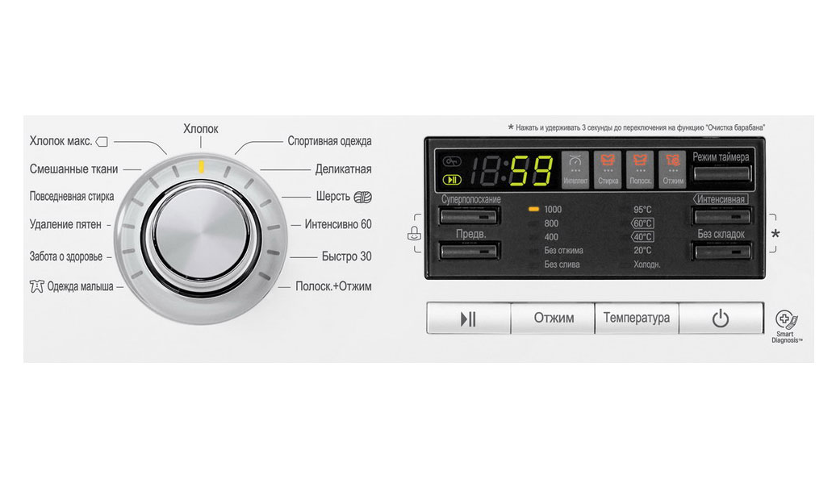Choose the Хлопок макс. program label

61,141
